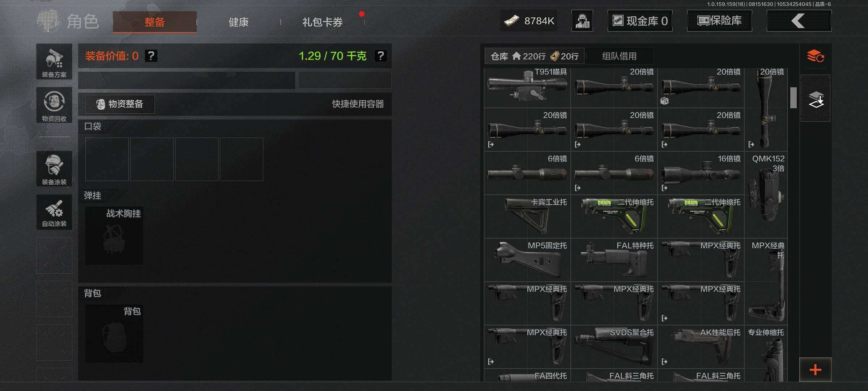Select the 组队借用 tab
This screenshot has height=391, width=868.
[x=619, y=56]
